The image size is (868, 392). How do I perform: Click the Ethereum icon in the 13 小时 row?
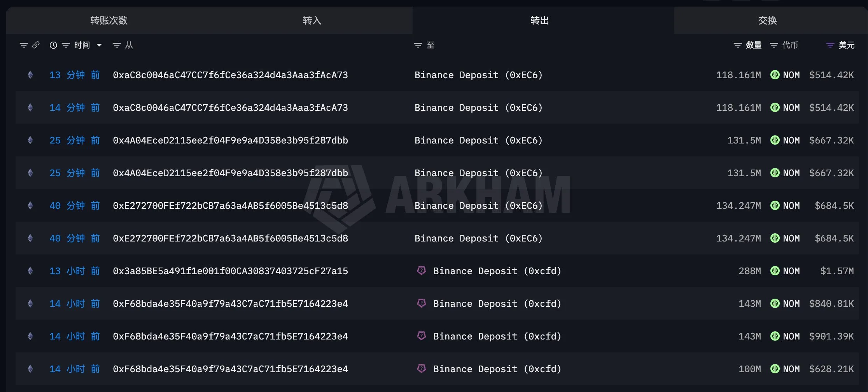pyautogui.click(x=30, y=271)
